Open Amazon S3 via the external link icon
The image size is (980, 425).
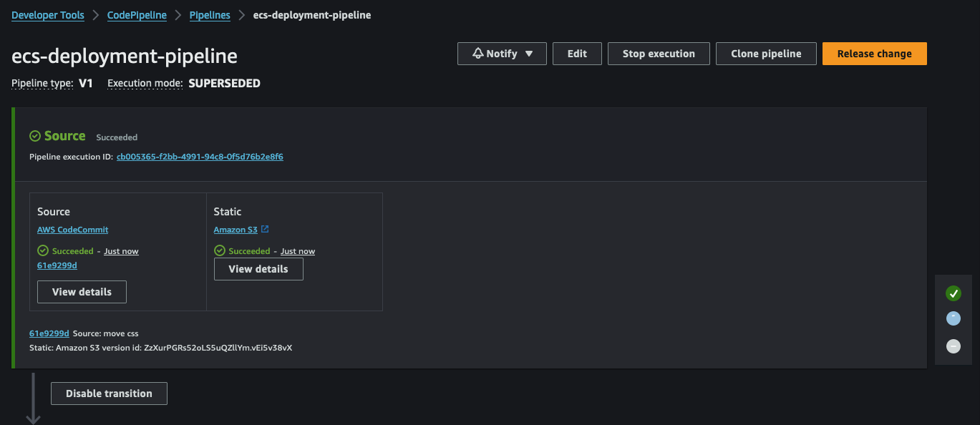[x=266, y=229]
